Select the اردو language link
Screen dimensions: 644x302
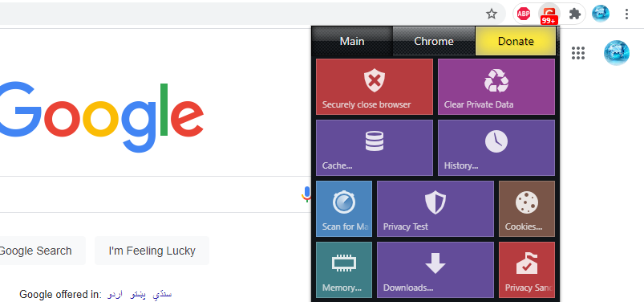(115, 295)
